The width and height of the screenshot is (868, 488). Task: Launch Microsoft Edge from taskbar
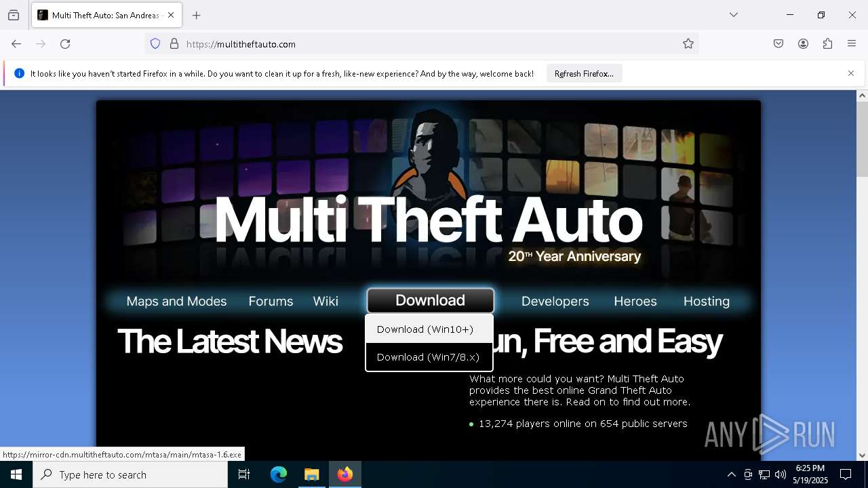[x=279, y=474]
